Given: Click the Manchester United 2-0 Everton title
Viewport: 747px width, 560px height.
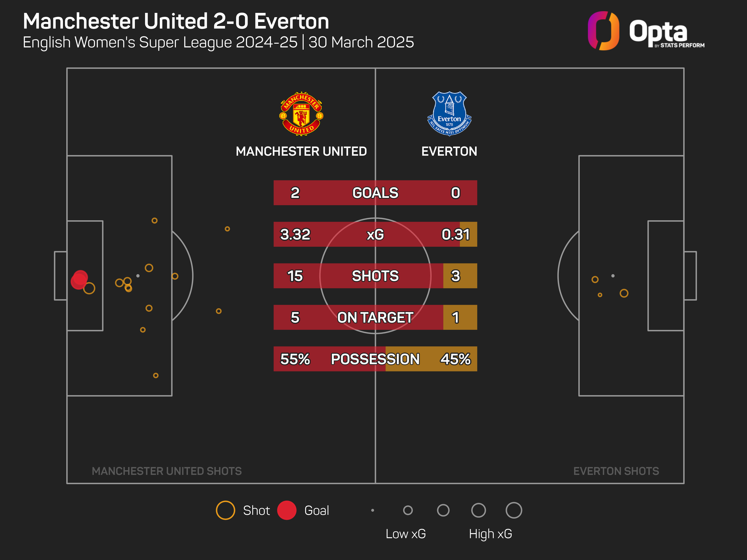Looking at the screenshot, I should [x=176, y=21].
